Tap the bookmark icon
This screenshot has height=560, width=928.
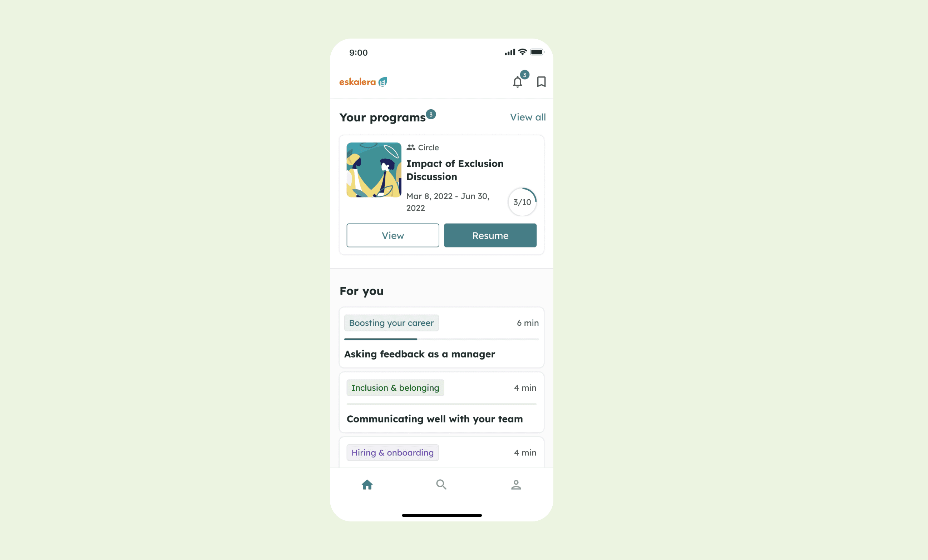[x=542, y=81]
